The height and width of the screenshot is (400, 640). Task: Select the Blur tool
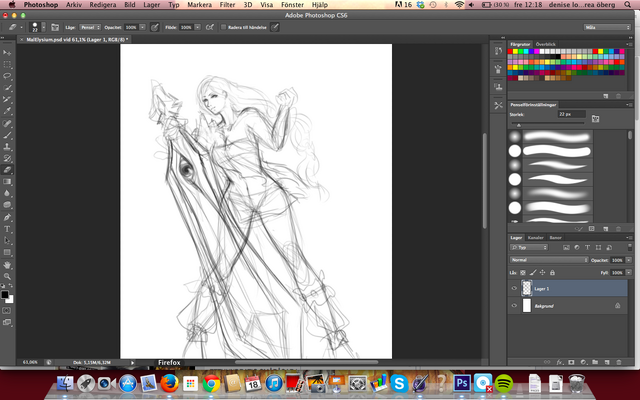click(x=7, y=193)
